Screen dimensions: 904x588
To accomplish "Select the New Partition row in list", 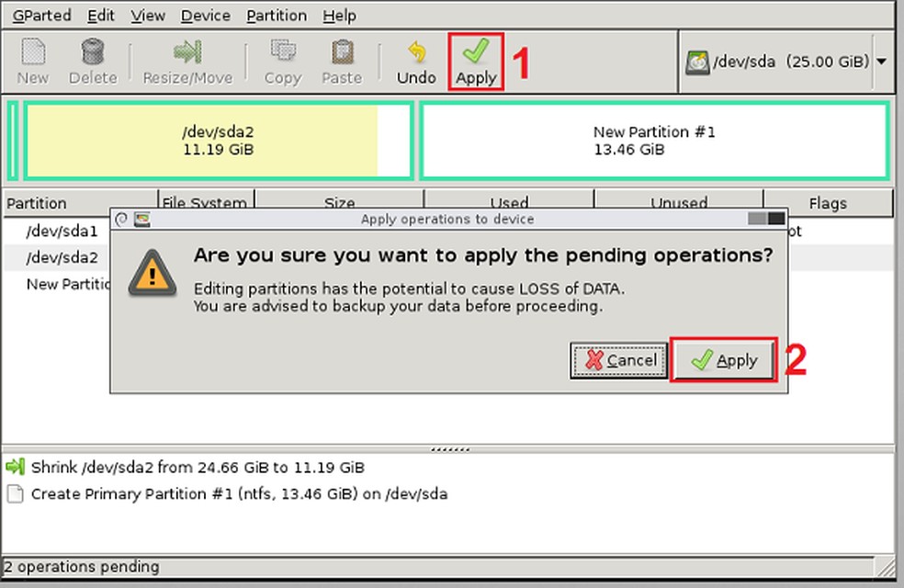I will pos(67,284).
